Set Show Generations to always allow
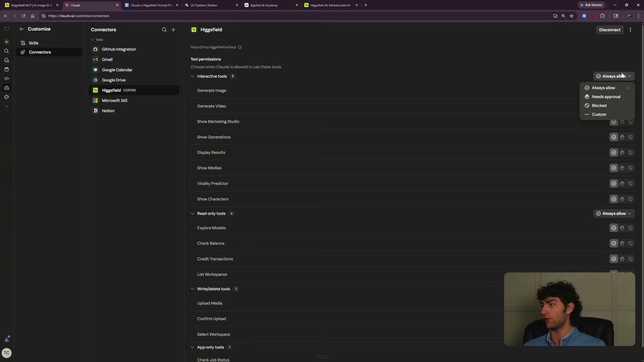This screenshot has height=362, width=644. (614, 137)
